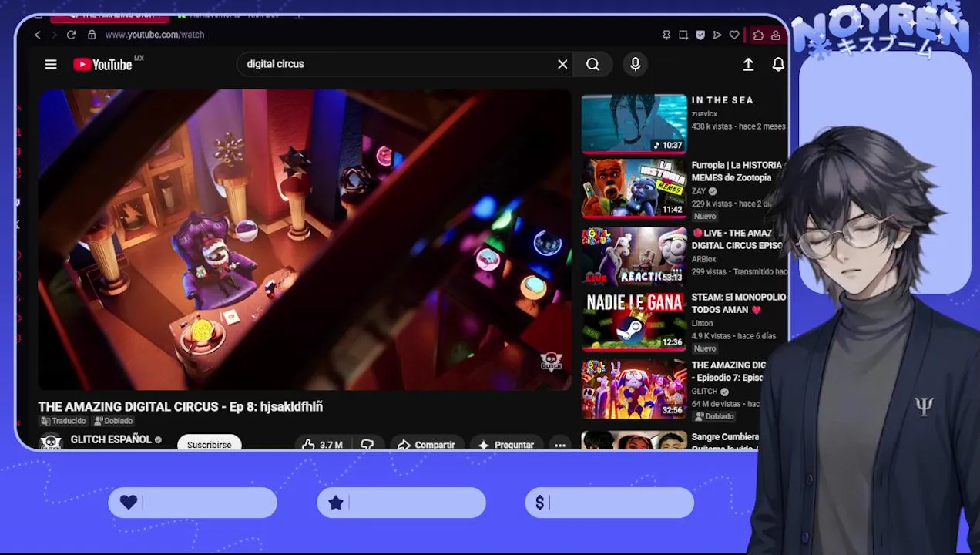Click the main video player
This screenshot has width=980, height=555.
(305, 240)
